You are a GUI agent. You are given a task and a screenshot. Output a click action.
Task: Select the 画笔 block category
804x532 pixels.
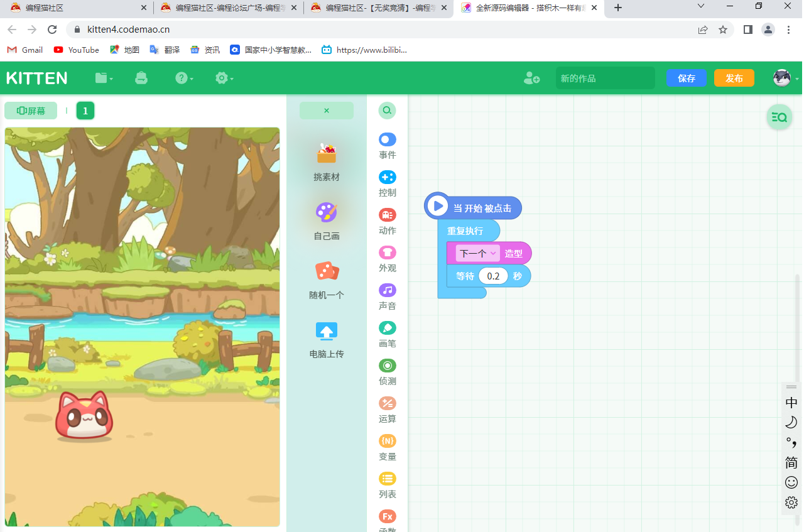pyautogui.click(x=388, y=335)
